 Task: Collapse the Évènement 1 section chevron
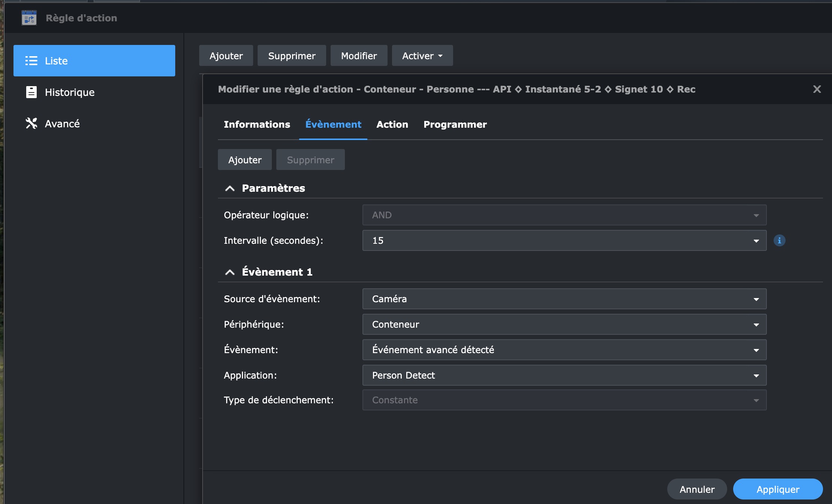point(230,272)
